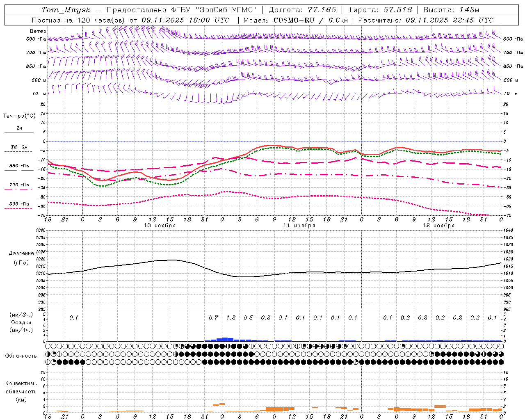Click the computed time Рассчитано 22:45 UTC
Screen dimensions: 525x420
point(426,20)
